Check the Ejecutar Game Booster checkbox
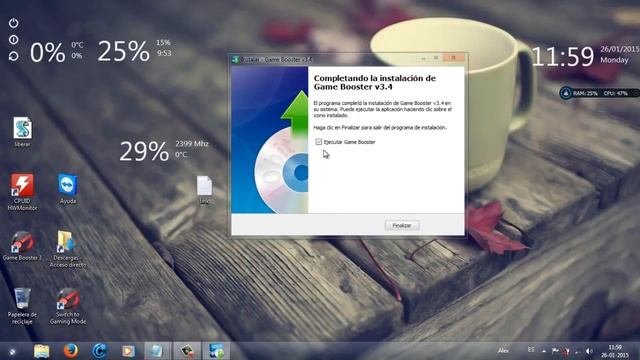The width and height of the screenshot is (640, 360). pyautogui.click(x=318, y=142)
